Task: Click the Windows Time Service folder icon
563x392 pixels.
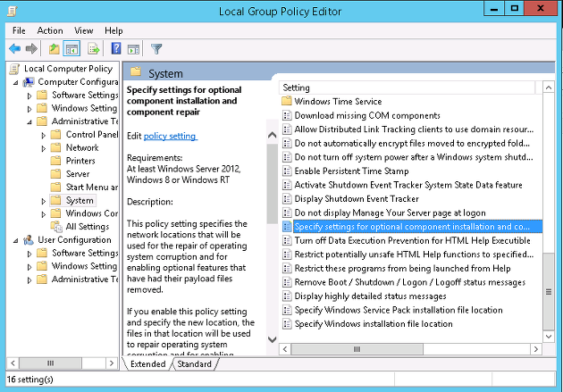Action: click(287, 101)
